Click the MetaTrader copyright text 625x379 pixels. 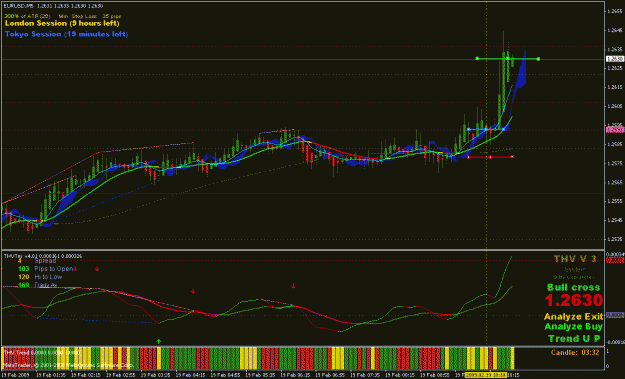pos(68,365)
